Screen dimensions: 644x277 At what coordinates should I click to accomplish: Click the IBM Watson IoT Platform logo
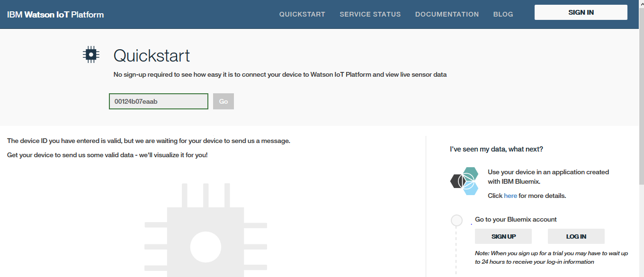[55, 14]
